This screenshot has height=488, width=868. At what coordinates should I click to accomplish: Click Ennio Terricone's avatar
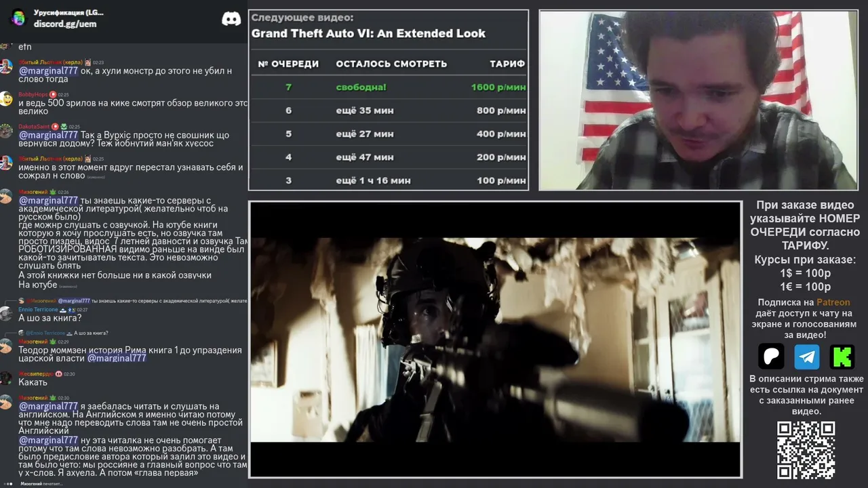pyautogui.click(x=6, y=314)
